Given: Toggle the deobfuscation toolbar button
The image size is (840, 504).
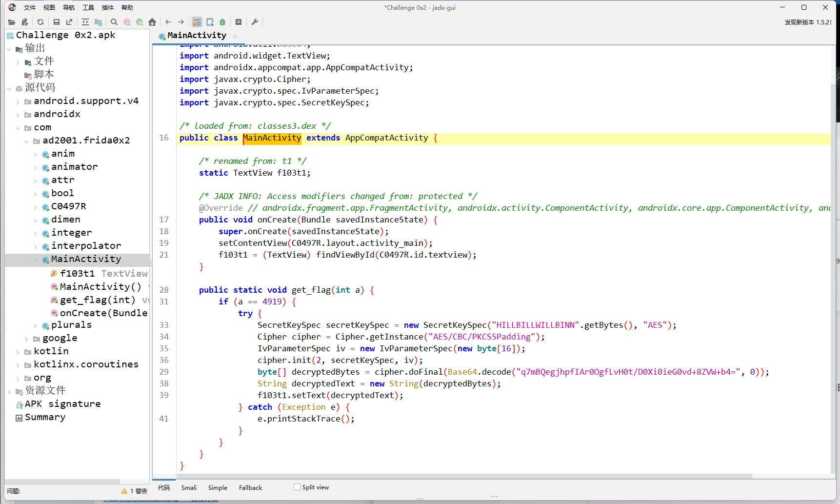Looking at the screenshot, I should [197, 22].
